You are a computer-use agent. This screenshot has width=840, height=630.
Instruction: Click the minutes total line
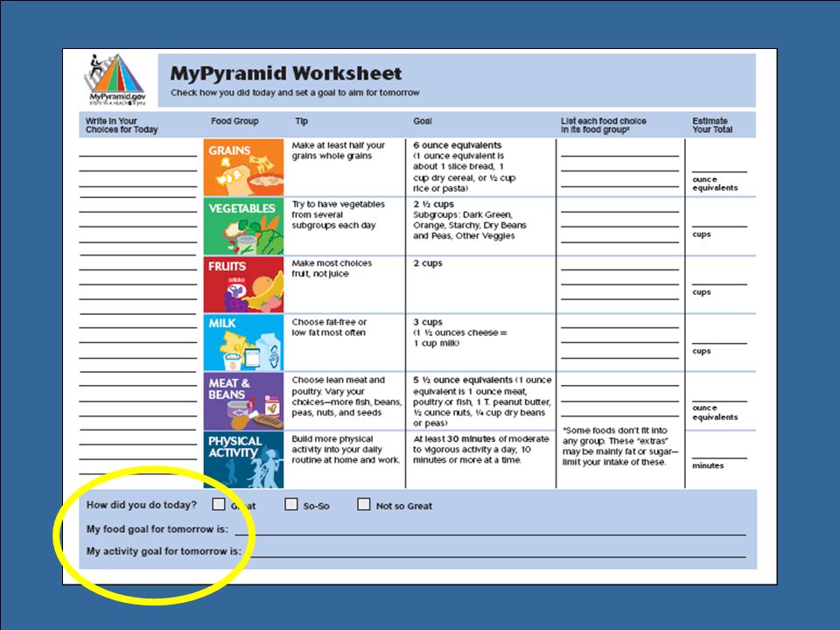pos(719,458)
